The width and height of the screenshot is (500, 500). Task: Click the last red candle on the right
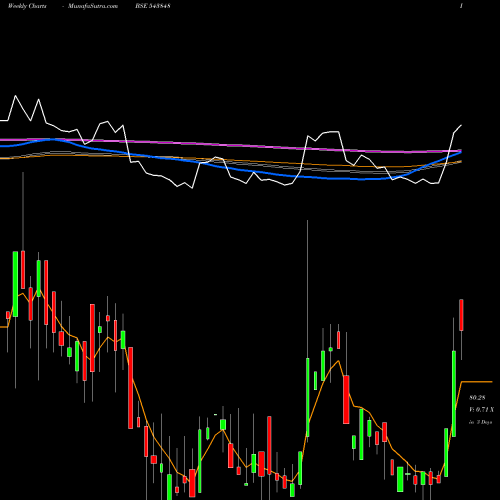pyautogui.click(x=461, y=315)
